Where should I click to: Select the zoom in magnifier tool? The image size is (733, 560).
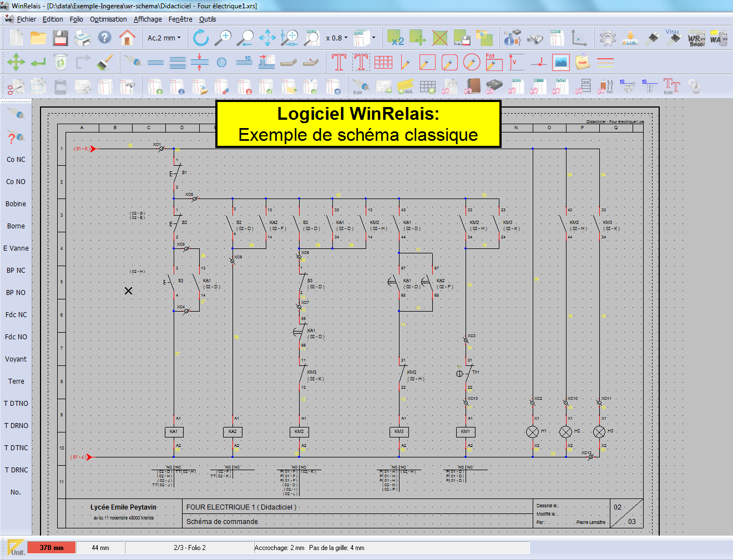223,38
